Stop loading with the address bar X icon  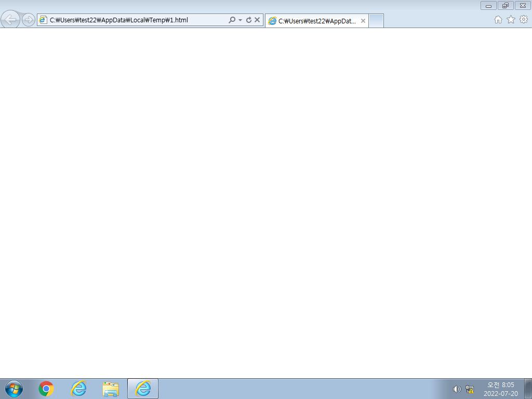coord(257,20)
